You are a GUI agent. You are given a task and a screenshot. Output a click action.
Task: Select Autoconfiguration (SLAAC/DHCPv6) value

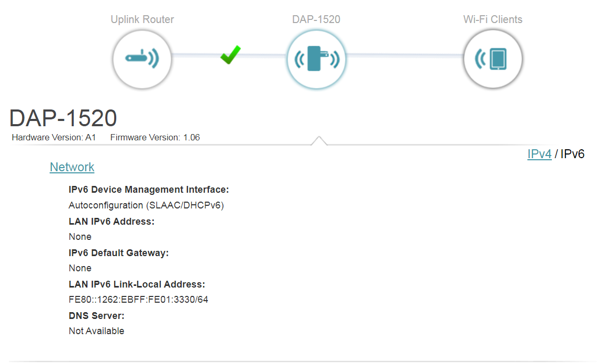146,205
